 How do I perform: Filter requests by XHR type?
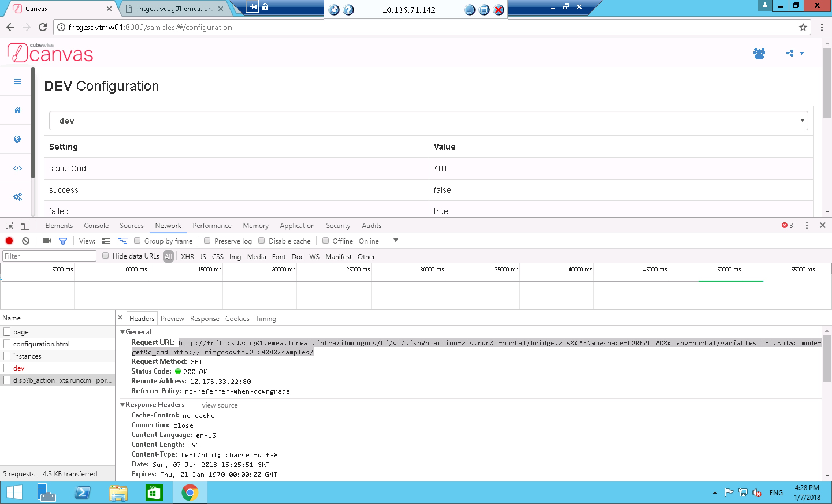point(187,256)
